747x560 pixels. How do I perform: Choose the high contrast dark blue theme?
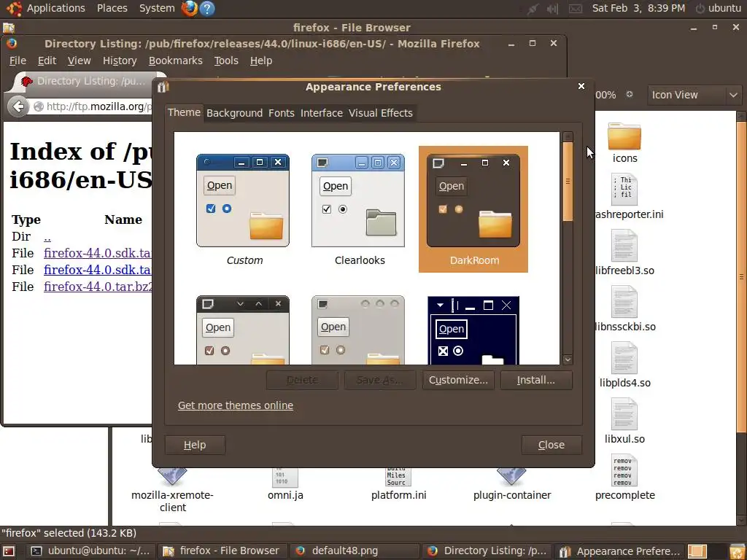pos(473,330)
